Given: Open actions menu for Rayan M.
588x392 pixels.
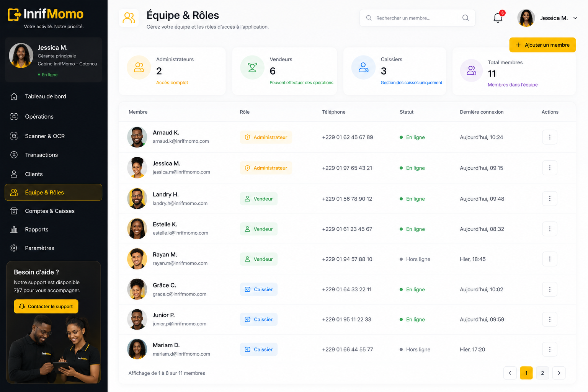Looking at the screenshot, I should [x=550, y=259].
